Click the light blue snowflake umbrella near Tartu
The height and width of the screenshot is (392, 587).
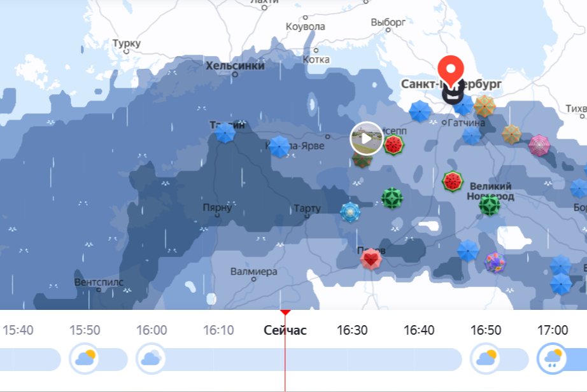click(350, 212)
